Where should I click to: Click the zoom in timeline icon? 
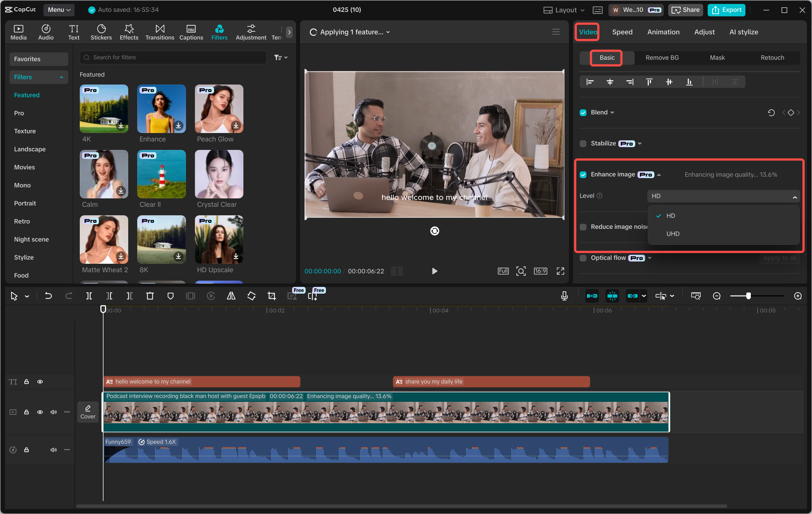pyautogui.click(x=798, y=296)
